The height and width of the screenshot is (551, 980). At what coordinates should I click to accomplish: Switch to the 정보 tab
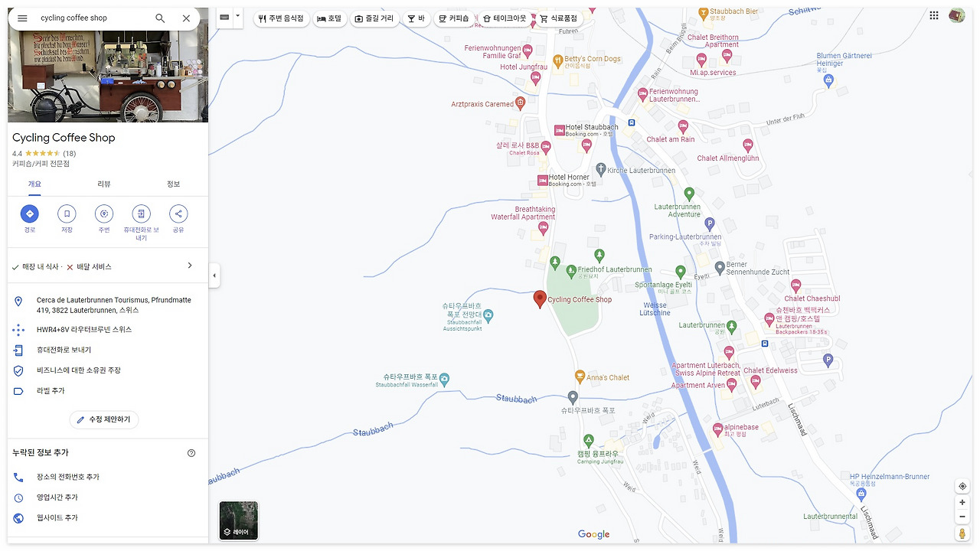pyautogui.click(x=174, y=184)
